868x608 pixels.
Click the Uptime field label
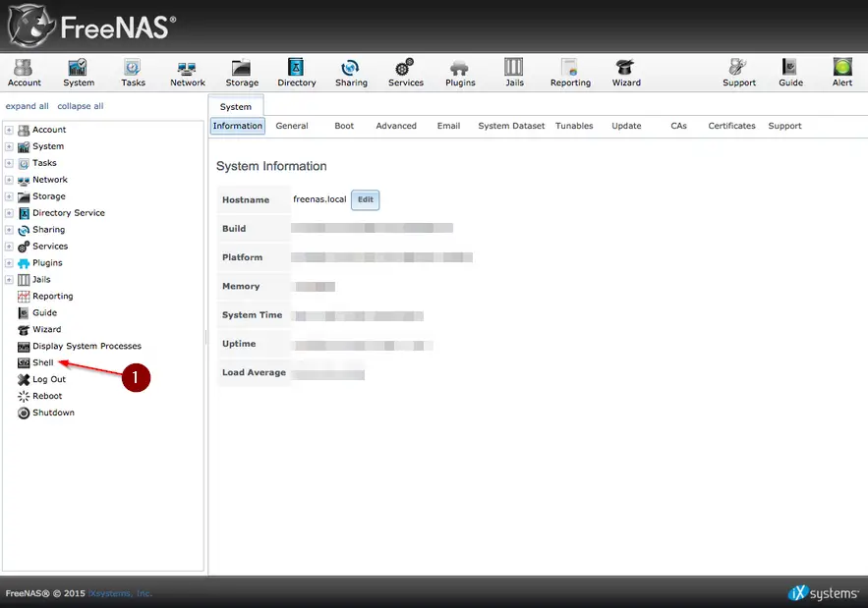pos(239,344)
